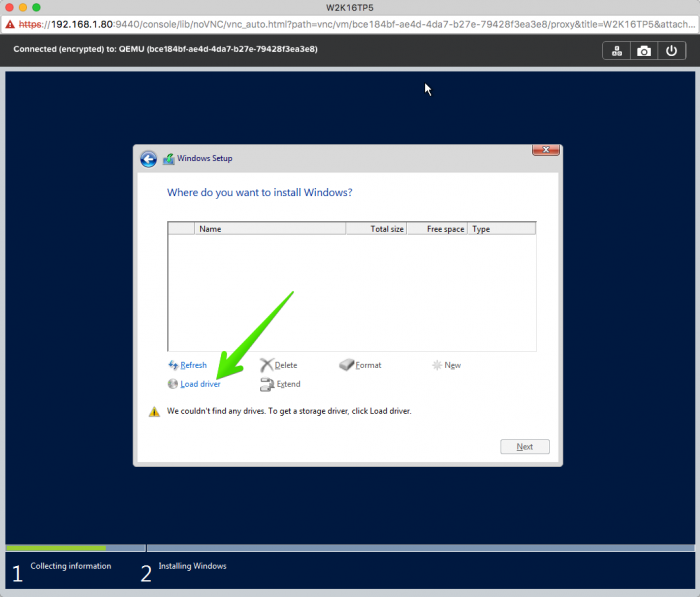Image resolution: width=700 pixels, height=597 pixels.
Task: Sort by the Type column header
Action: [x=502, y=229]
